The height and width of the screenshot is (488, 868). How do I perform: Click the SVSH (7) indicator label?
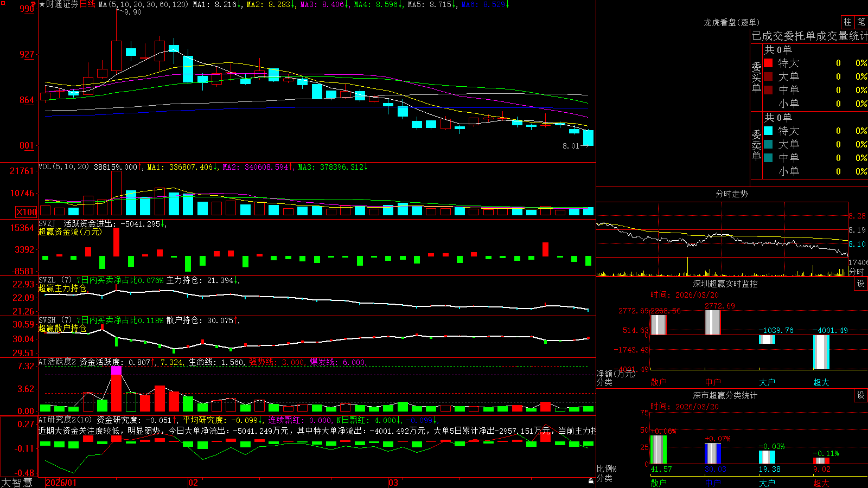point(55,320)
